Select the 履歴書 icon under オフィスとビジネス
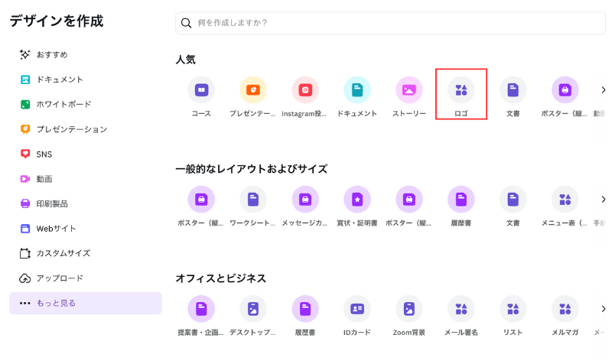The width and height of the screenshot is (612, 364). (x=305, y=309)
